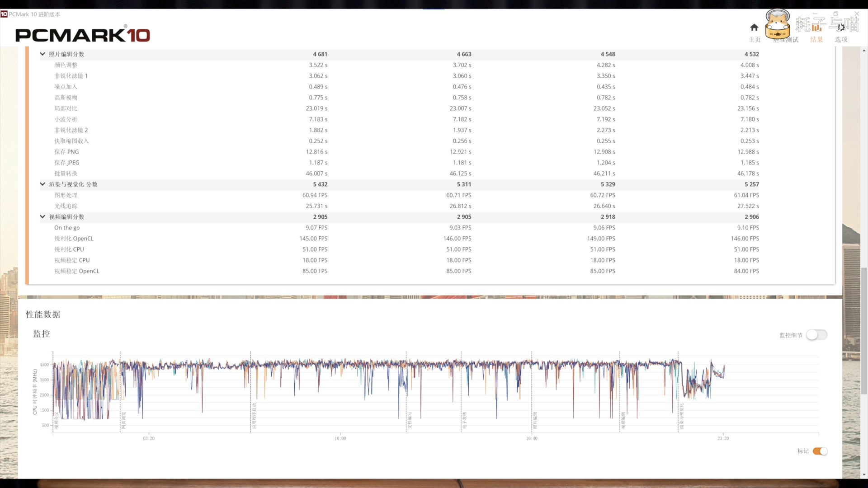Click the 渲染与视觉化 chart marker line
The image size is (868, 488).
point(678,392)
